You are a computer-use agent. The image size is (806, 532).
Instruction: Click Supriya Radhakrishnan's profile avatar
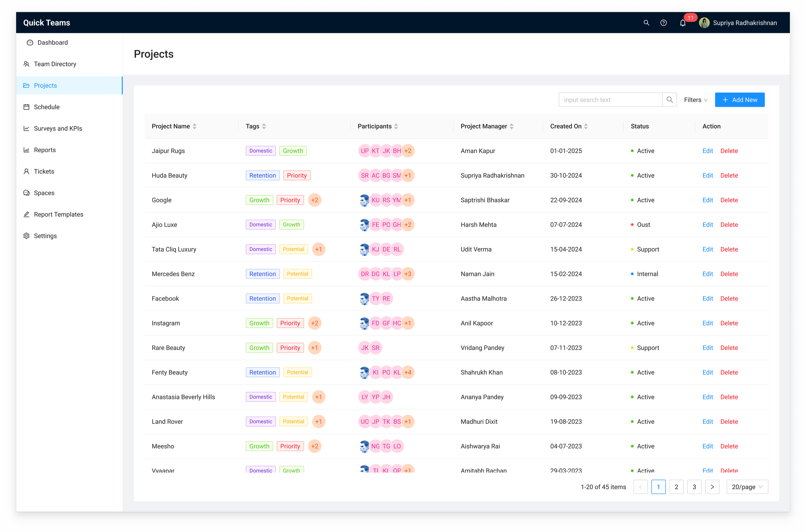tap(704, 23)
